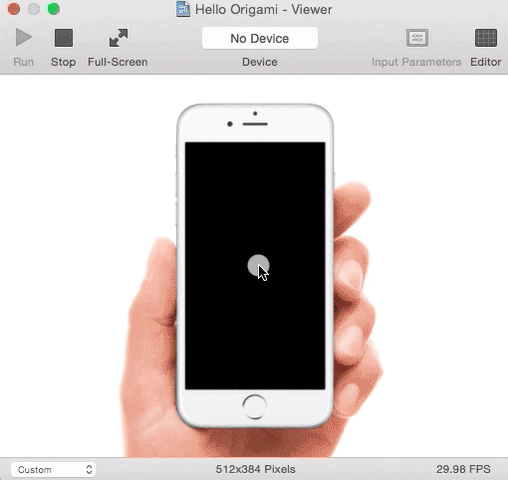Viewport: 508px width, 480px height.
Task: Click the Device label under the selector
Action: point(260,62)
